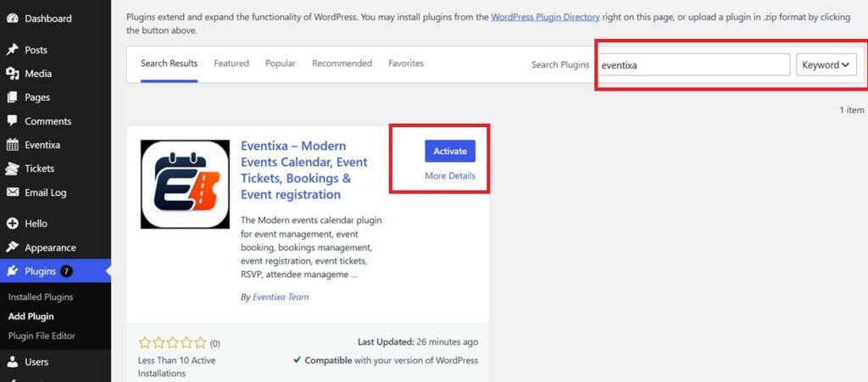Image resolution: width=868 pixels, height=382 pixels.
Task: Open the Media library icon
Action: tap(12, 74)
